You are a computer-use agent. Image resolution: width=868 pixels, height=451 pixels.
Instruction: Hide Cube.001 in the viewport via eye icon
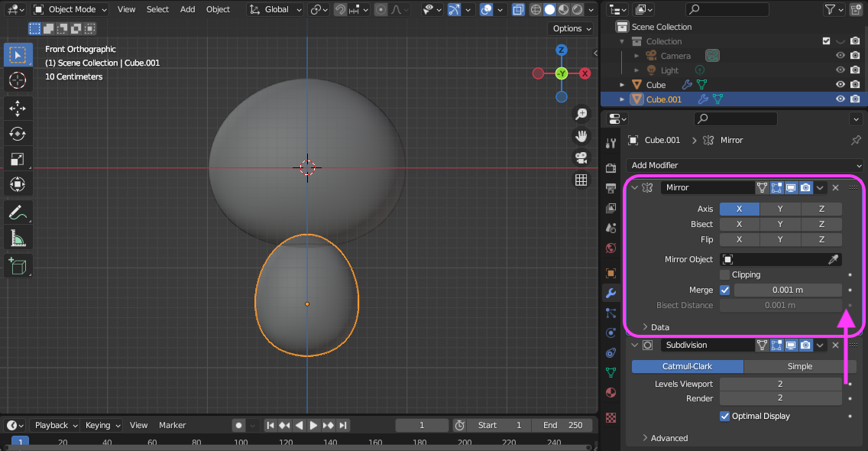[840, 99]
